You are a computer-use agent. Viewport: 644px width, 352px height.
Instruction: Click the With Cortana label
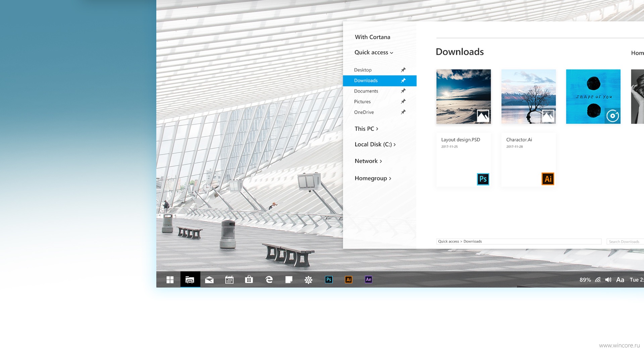click(372, 37)
